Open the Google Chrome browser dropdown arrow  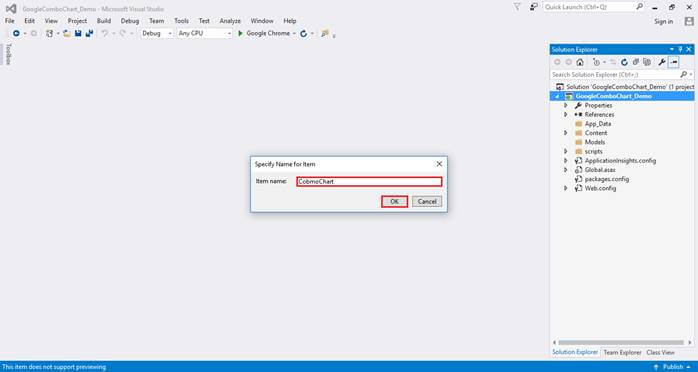[294, 33]
